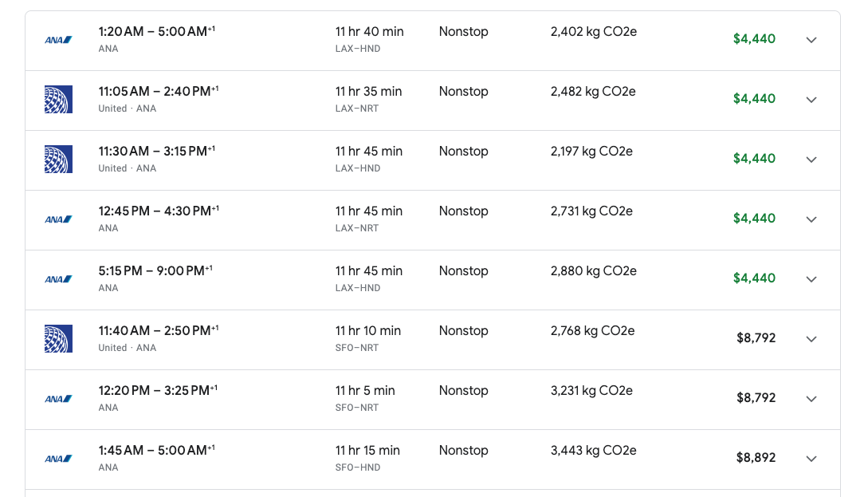Click $8,792 price of United SFO–NRT flight
The height and width of the screenshot is (497, 868).
pyautogui.click(x=756, y=338)
